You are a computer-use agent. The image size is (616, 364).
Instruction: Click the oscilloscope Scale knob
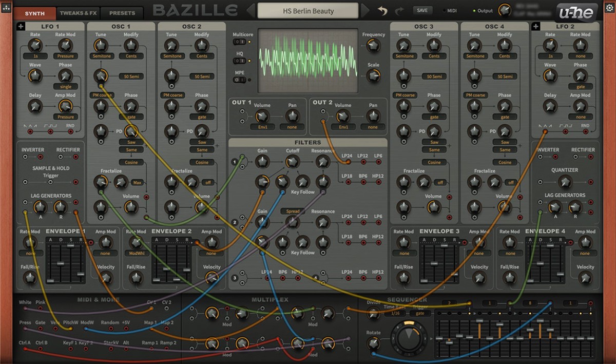click(x=373, y=76)
